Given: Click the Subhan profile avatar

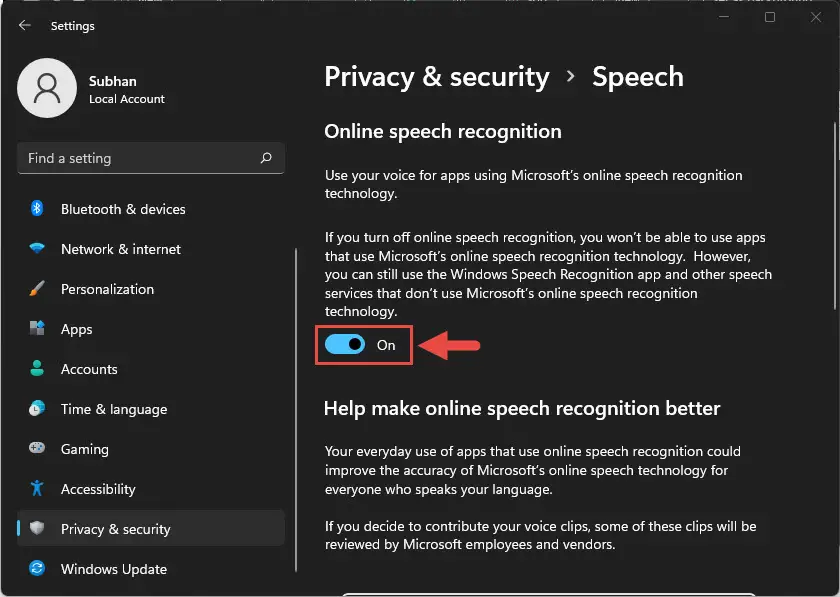Looking at the screenshot, I should 47,88.
